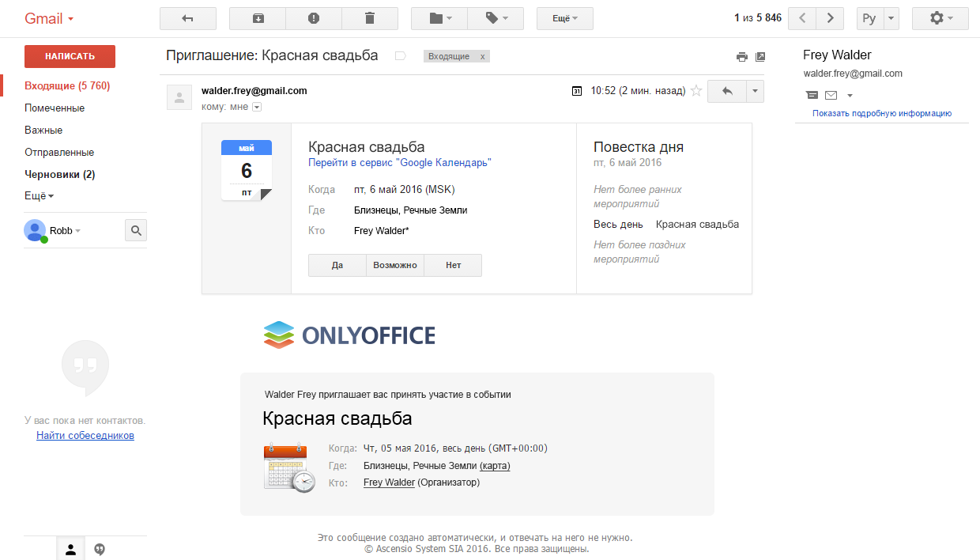
Task: Expand the recipient details arrow
Action: 256,108
